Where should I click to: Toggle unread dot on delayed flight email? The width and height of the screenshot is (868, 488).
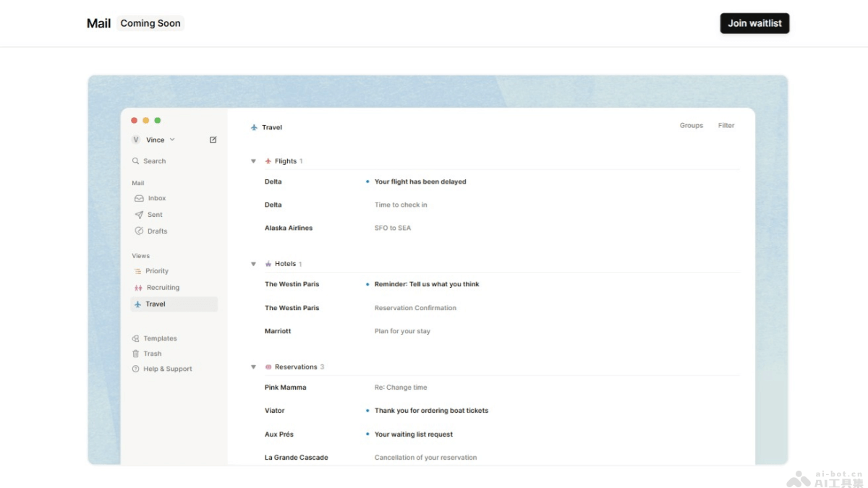click(x=367, y=181)
